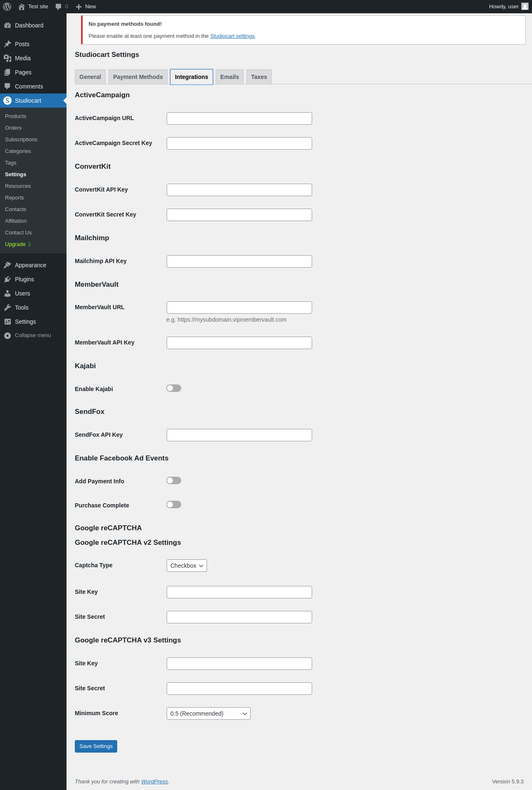Click the Users person icon
This screenshot has width=532, height=790.
[x=7, y=293]
